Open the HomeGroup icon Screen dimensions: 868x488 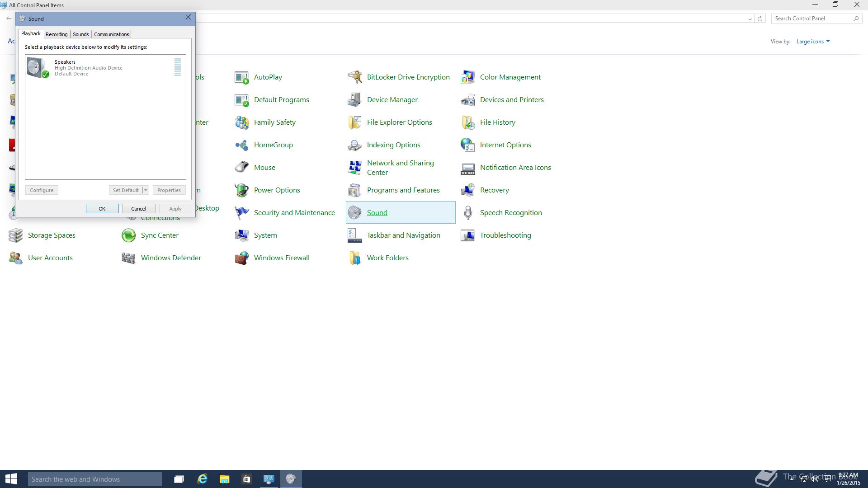click(x=242, y=145)
